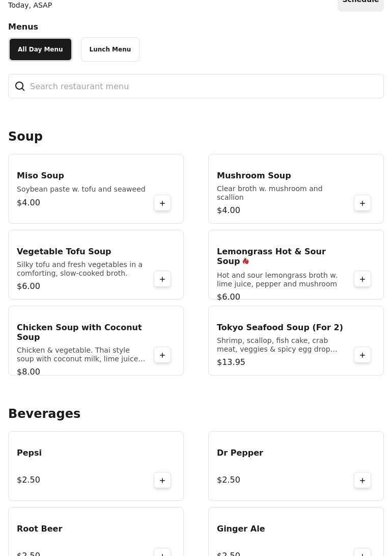
Task: Add Lemongrass Hot & Sour Soup
Action: [x=362, y=279]
